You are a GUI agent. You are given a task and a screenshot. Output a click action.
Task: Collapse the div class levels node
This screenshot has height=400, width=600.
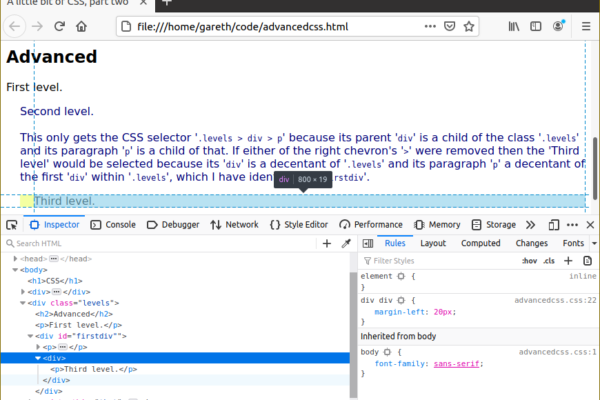pyautogui.click(x=23, y=303)
